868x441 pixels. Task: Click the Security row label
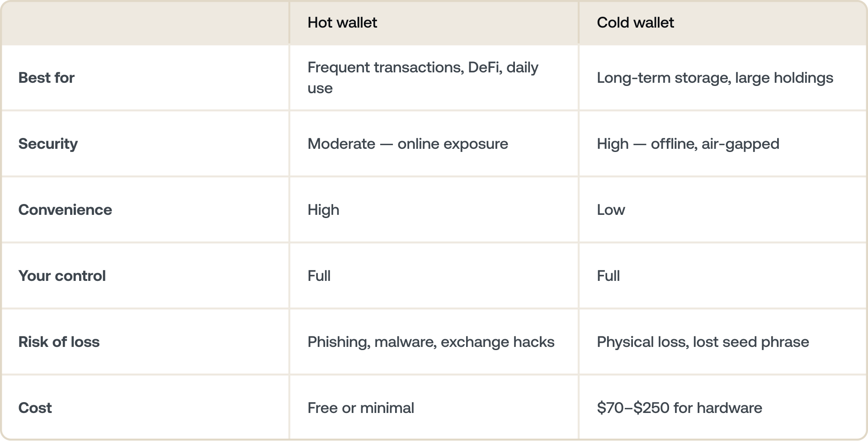pos(48,144)
